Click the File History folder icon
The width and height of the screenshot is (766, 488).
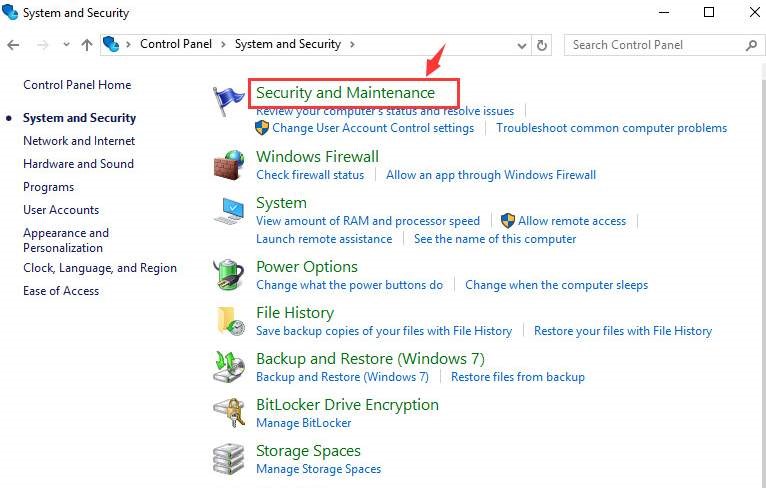click(x=229, y=321)
